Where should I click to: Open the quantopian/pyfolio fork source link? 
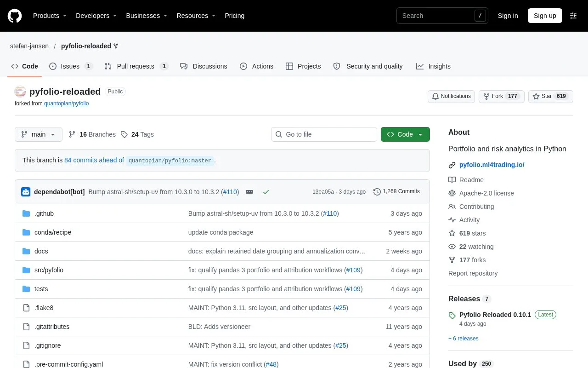click(67, 103)
